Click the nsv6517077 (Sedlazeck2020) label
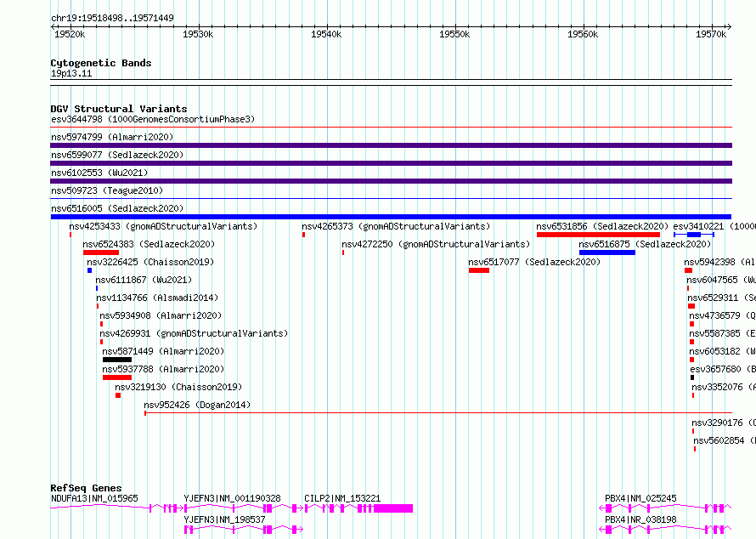 [534, 262]
